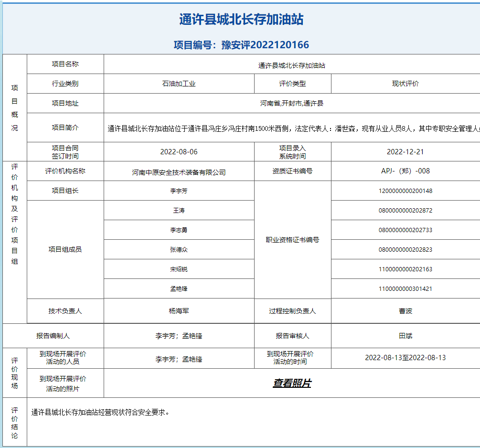The width and height of the screenshot is (480, 448).
Task: Select the contract signing date 2022-08-06
Action: pyautogui.click(x=179, y=152)
